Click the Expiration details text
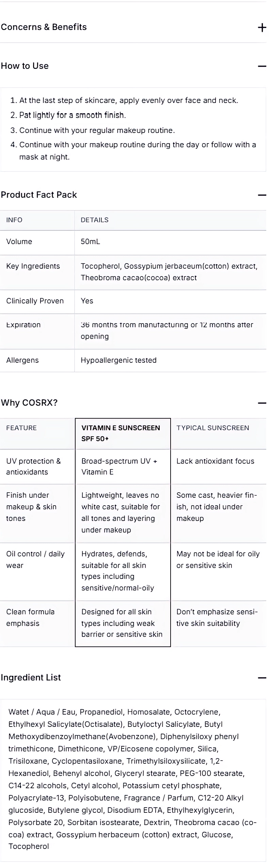 tap(167, 330)
